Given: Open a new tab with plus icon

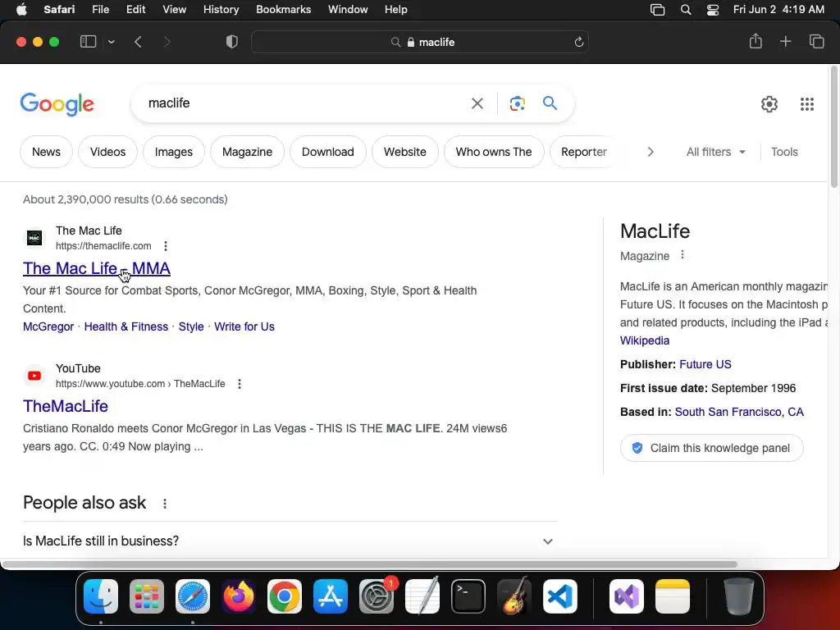Looking at the screenshot, I should [x=785, y=41].
